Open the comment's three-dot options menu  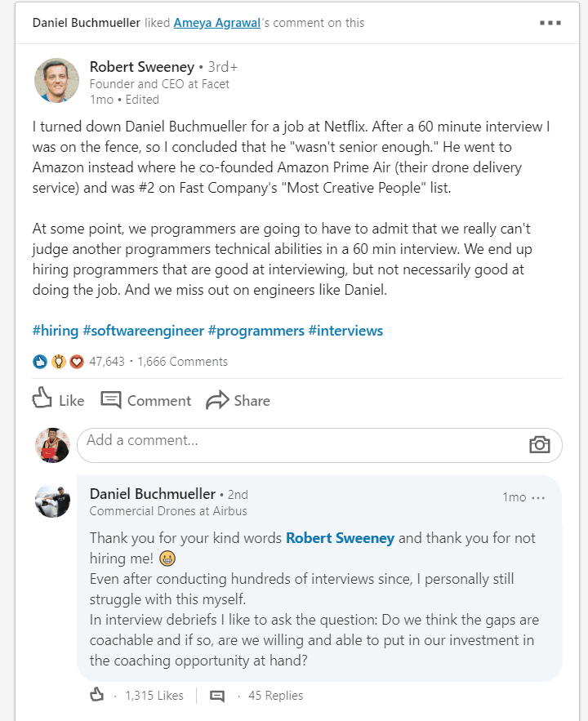tap(538, 497)
